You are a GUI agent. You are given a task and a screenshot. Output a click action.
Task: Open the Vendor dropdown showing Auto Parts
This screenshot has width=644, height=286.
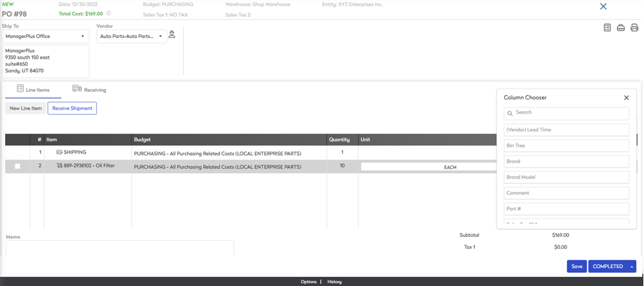(132, 36)
